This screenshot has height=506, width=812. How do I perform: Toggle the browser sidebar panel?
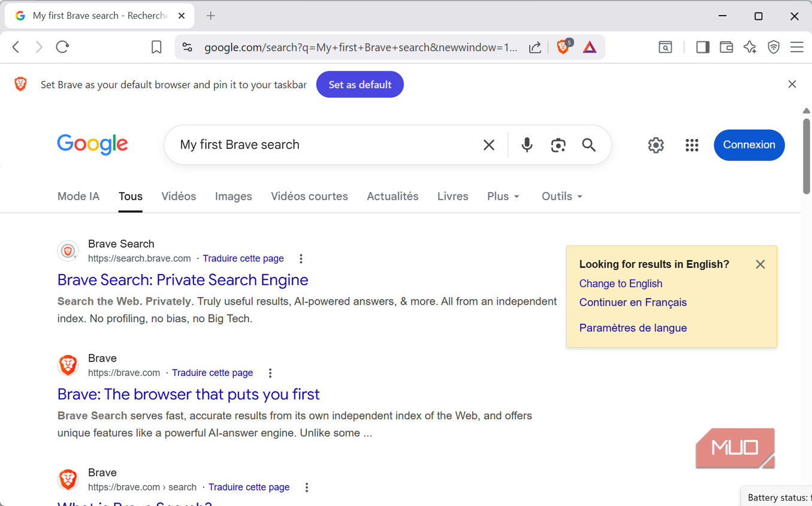pos(703,47)
